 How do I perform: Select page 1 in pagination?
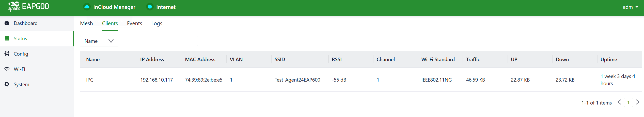pyautogui.click(x=628, y=102)
